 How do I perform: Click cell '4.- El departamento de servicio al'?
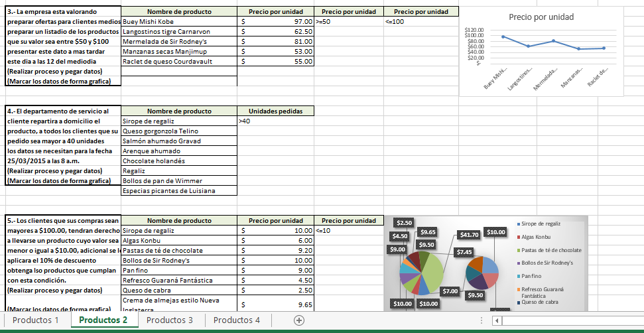(x=63, y=111)
